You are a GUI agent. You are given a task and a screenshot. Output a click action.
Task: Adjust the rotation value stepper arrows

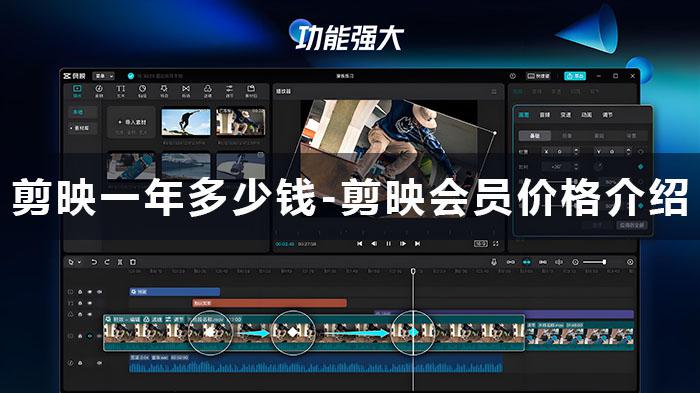point(576,167)
